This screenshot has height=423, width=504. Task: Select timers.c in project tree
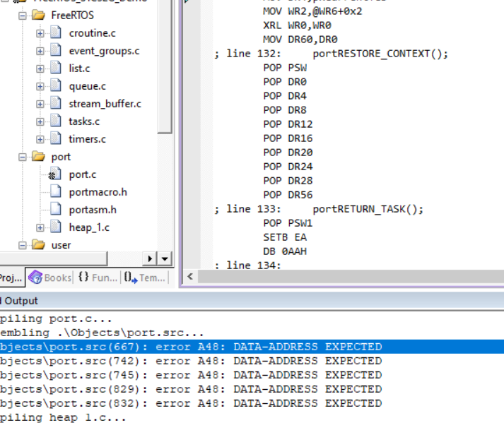coord(87,139)
